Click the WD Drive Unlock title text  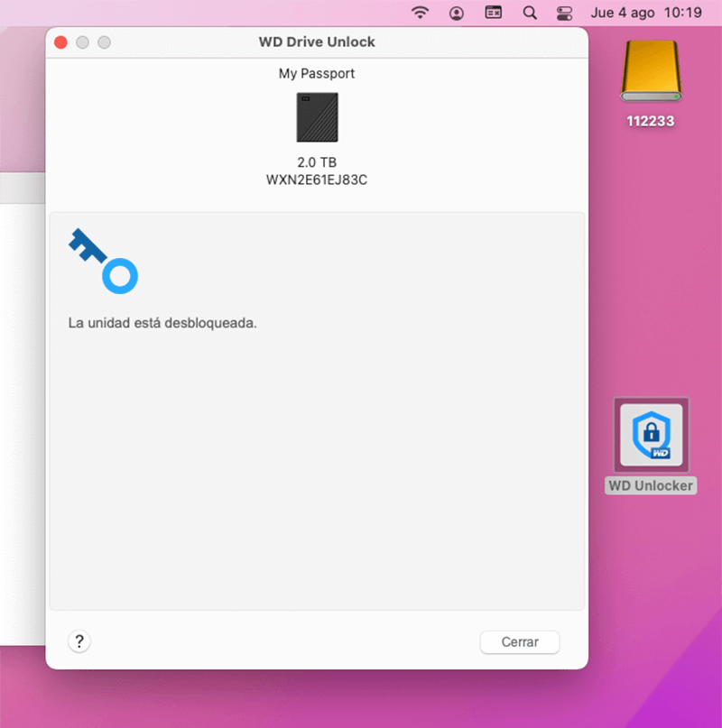(x=317, y=41)
